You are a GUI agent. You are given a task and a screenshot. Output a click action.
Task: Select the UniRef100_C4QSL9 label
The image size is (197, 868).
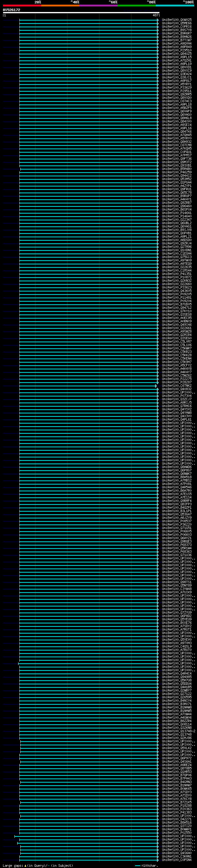[177, 646]
